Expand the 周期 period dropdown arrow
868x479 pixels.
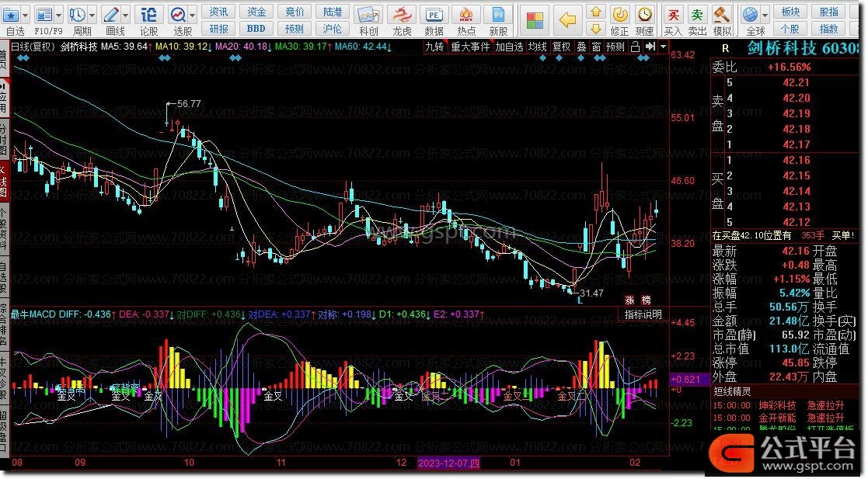point(92,15)
